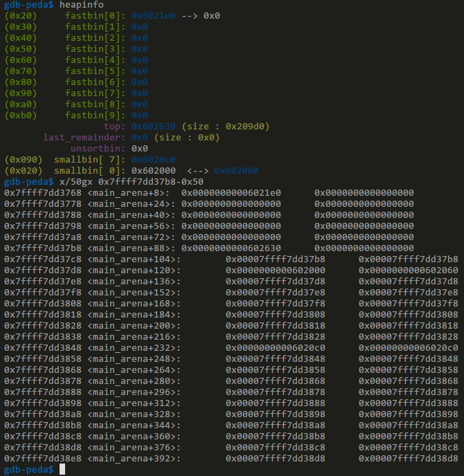The image size is (464, 476).
Task: Click the '<main_arena+296>:' symbol
Action: click(134, 392)
